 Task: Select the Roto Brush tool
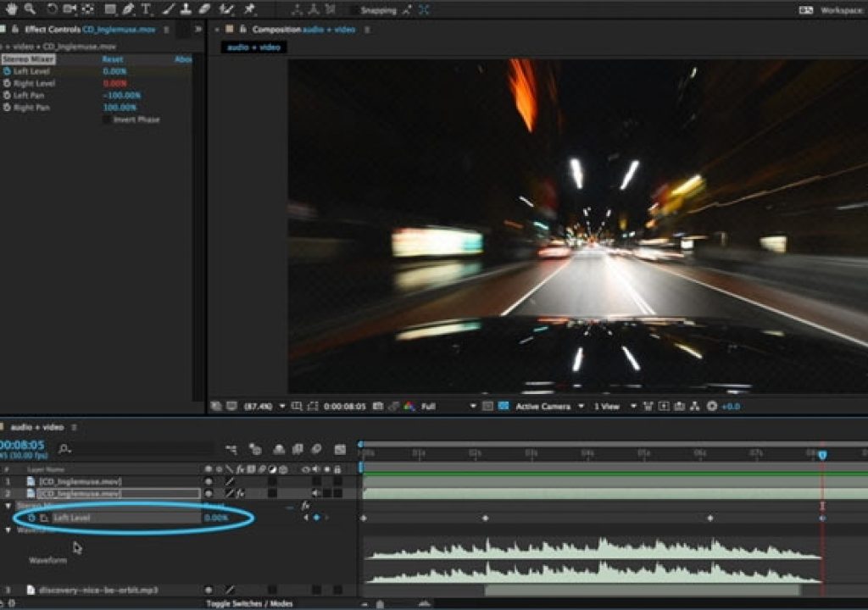[x=225, y=8]
